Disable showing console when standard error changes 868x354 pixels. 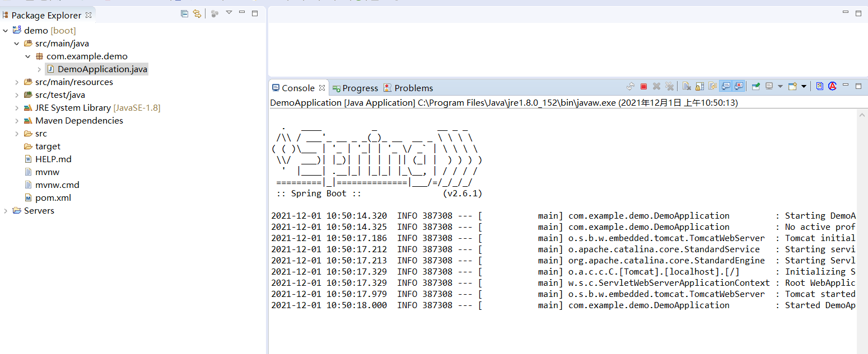(x=739, y=86)
